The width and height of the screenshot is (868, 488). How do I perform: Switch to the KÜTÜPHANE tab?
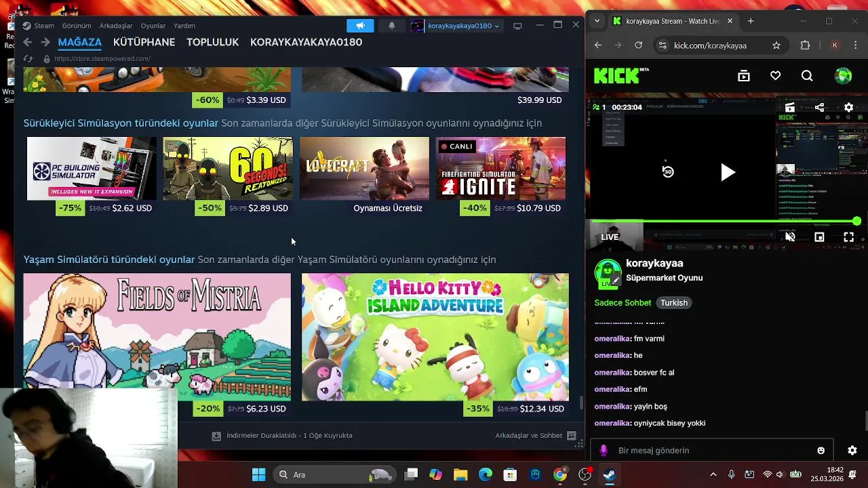[x=144, y=42]
